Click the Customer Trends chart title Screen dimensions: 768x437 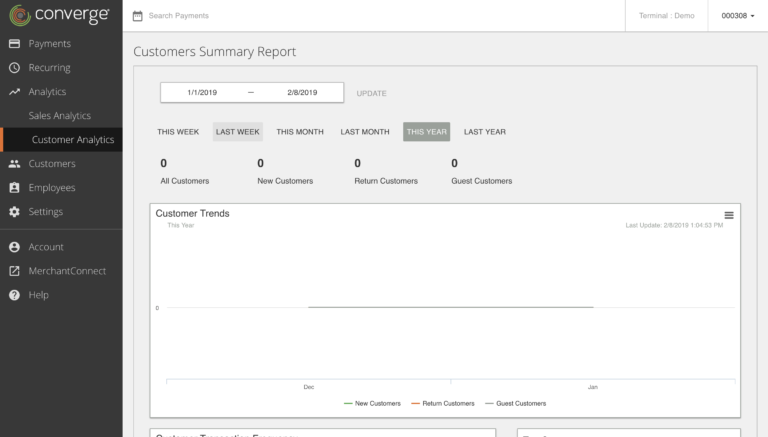click(x=192, y=213)
